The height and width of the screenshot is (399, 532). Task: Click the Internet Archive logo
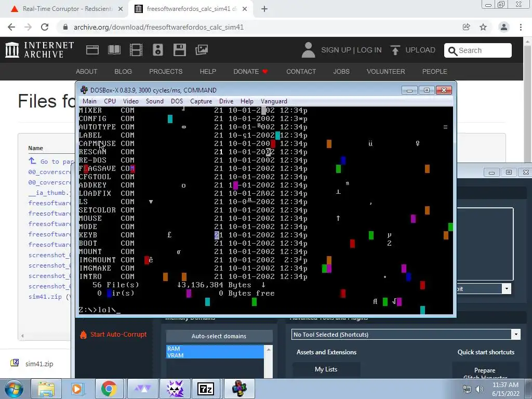(x=39, y=50)
